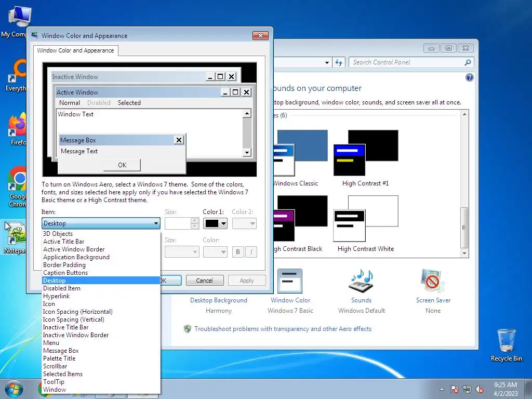Select Menu in the Item list
The width and height of the screenshot is (532, 399).
(101, 343)
